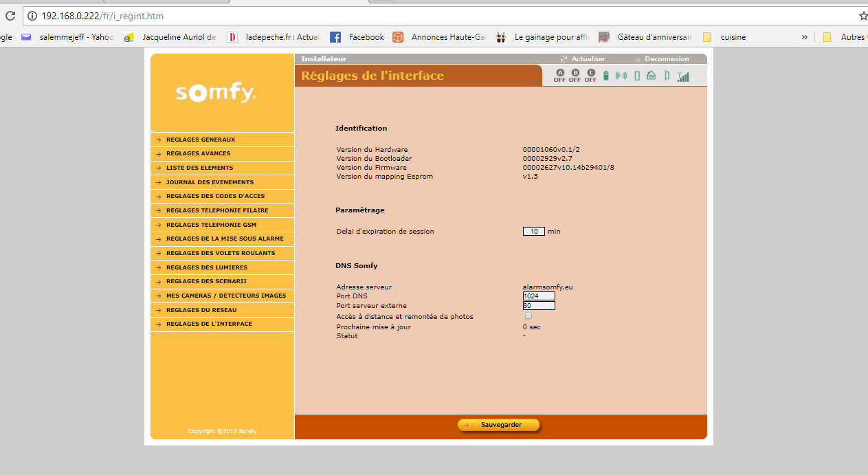Image resolution: width=868 pixels, height=475 pixels.
Task: Open REGLAGES DES VOLETS ROULANTS menu
Action: point(222,253)
